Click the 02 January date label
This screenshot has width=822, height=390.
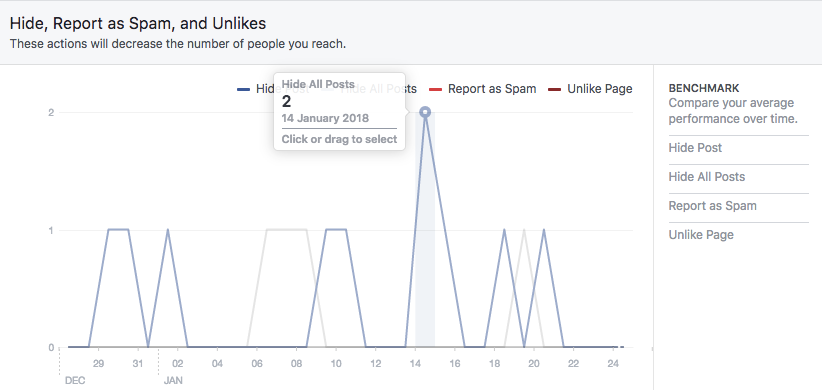(178, 364)
